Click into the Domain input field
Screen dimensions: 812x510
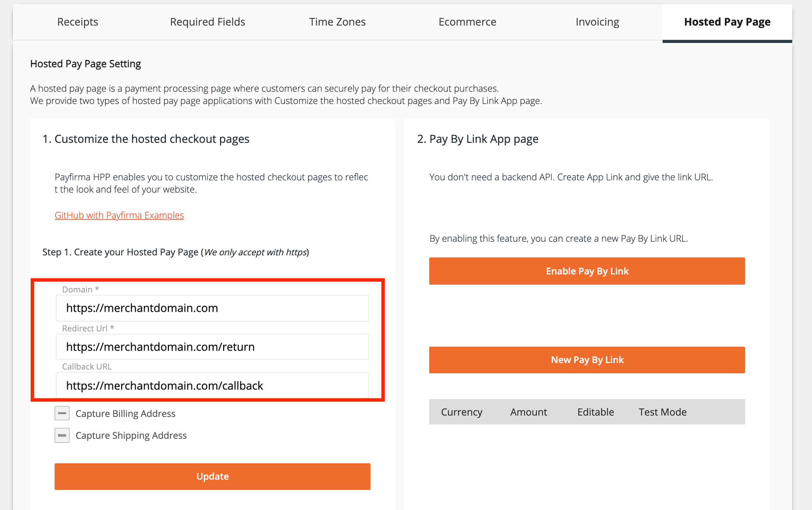tap(212, 308)
